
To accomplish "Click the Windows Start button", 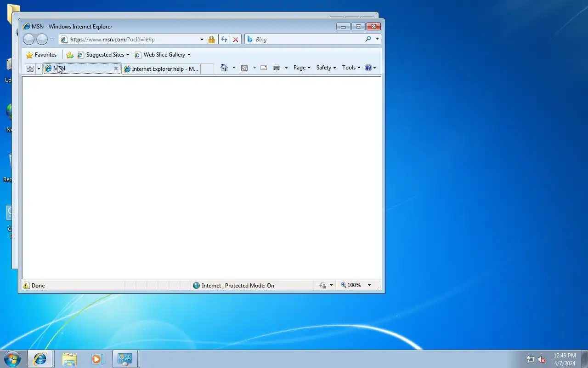I will click(x=12, y=359).
